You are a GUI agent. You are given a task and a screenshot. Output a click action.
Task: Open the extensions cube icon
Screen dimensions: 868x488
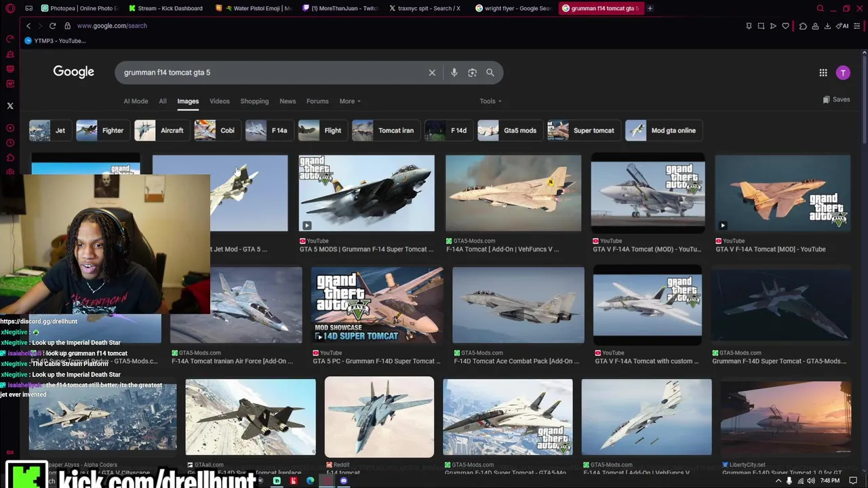(803, 26)
